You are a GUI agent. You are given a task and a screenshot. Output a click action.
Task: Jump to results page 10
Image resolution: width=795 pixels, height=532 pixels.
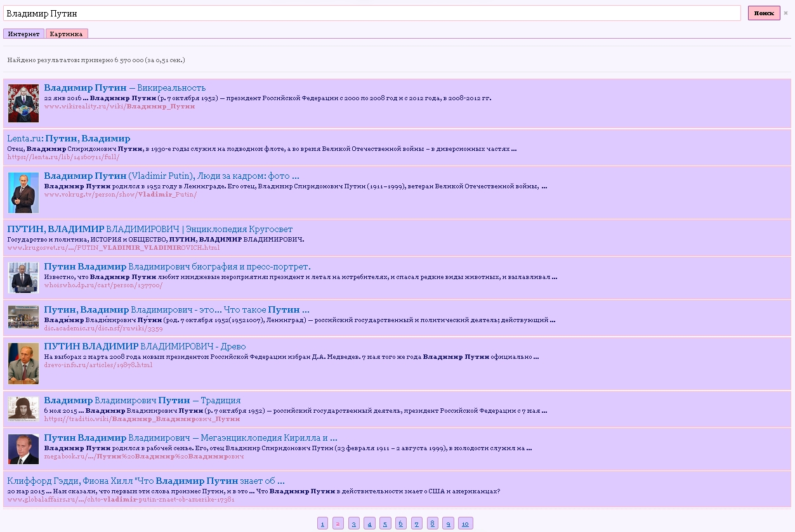[x=465, y=524]
